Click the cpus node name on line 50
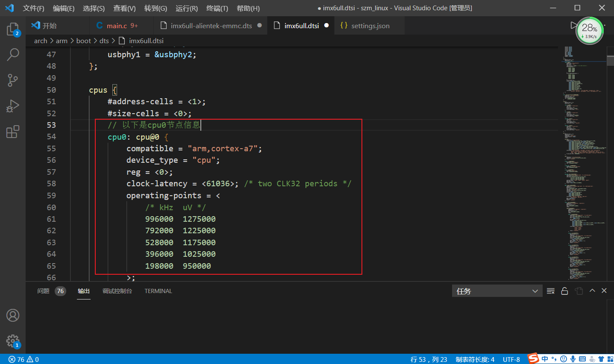The width and height of the screenshot is (614, 364). [98, 90]
